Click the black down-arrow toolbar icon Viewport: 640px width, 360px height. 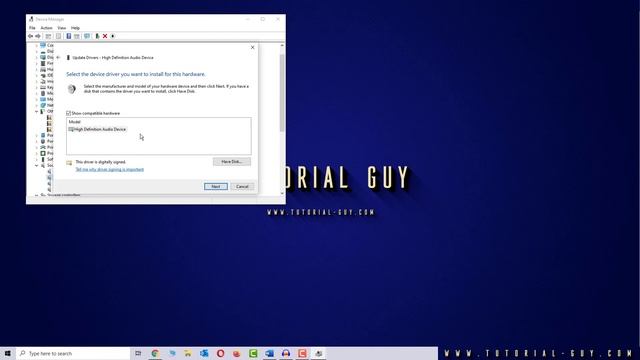[113, 36]
